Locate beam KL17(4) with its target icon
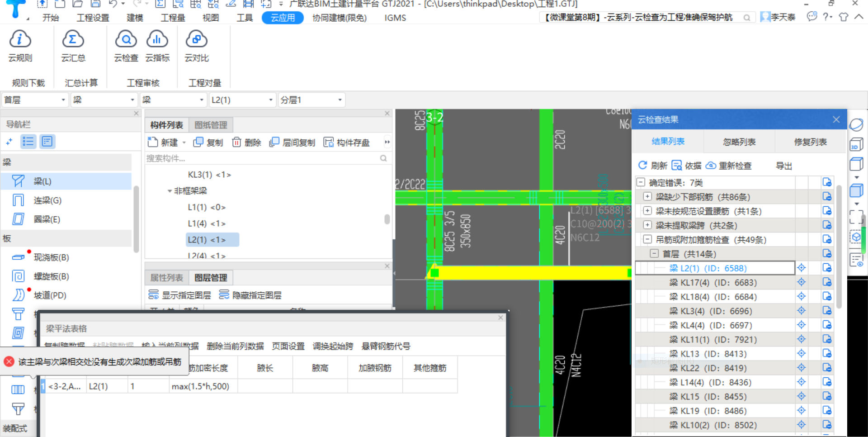 [x=802, y=282]
